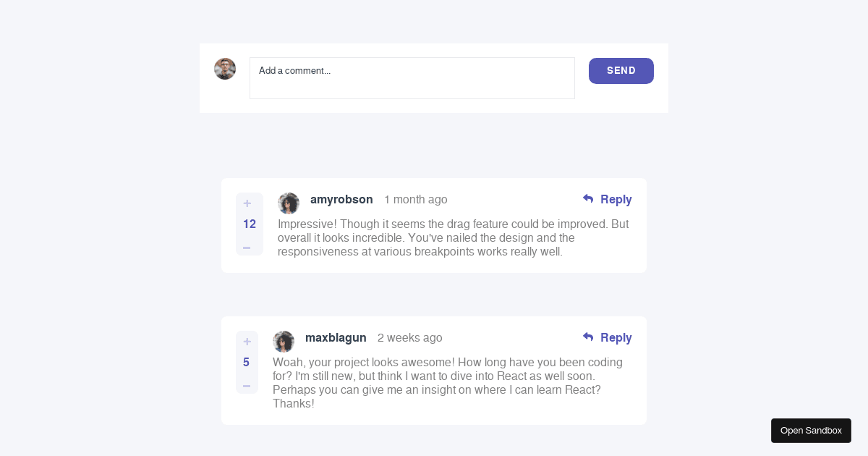Click amyrobson's profile avatar
The image size is (868, 456).
(x=289, y=203)
